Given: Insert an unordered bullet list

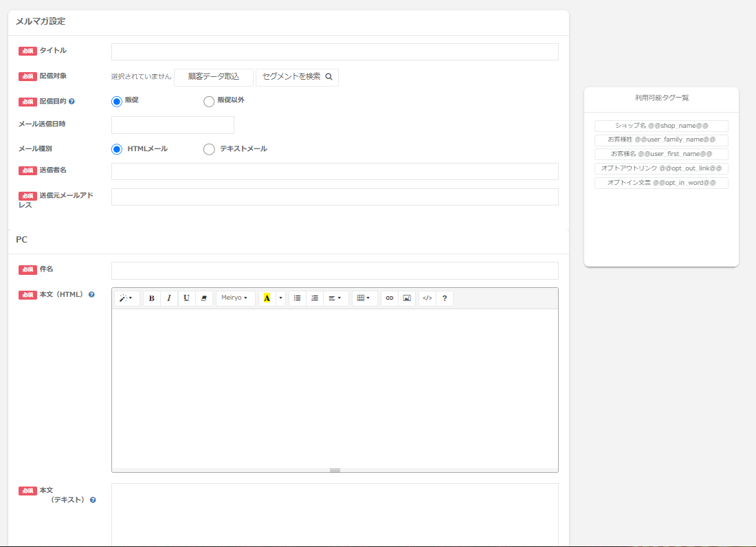Looking at the screenshot, I should (298, 298).
